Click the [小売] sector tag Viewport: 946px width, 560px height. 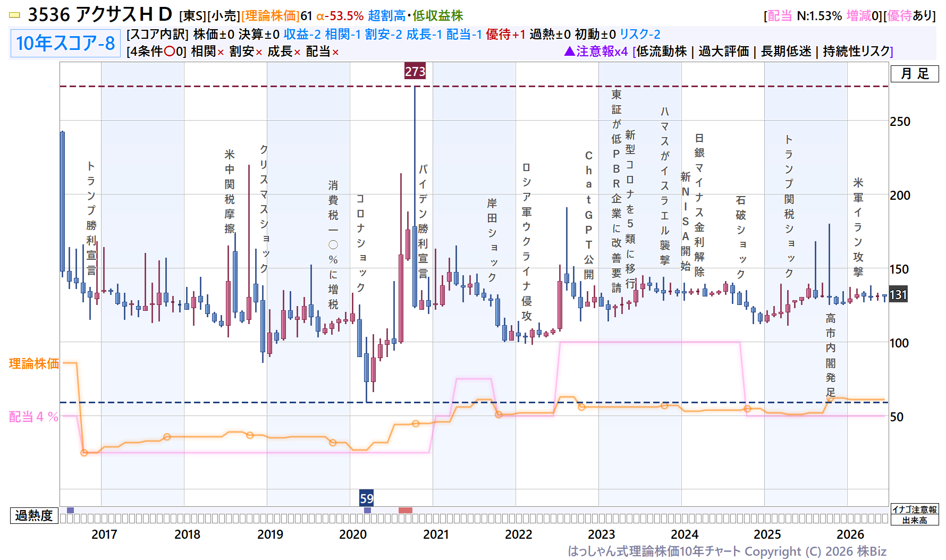(x=224, y=16)
